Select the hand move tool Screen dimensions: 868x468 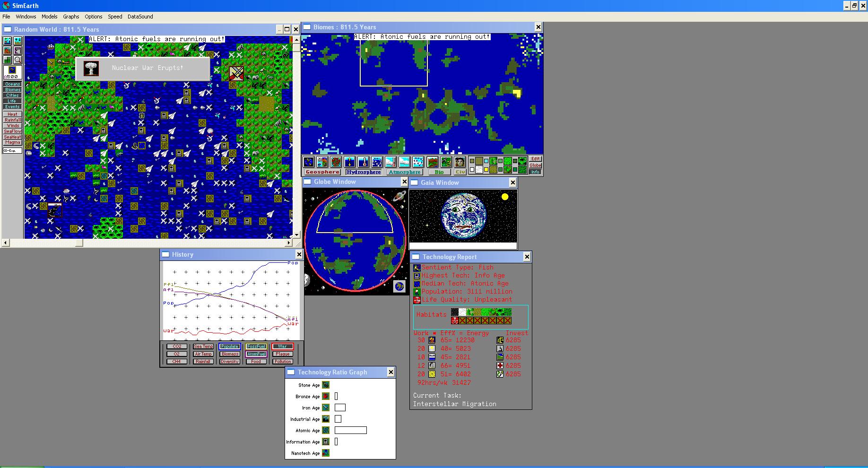[17, 51]
